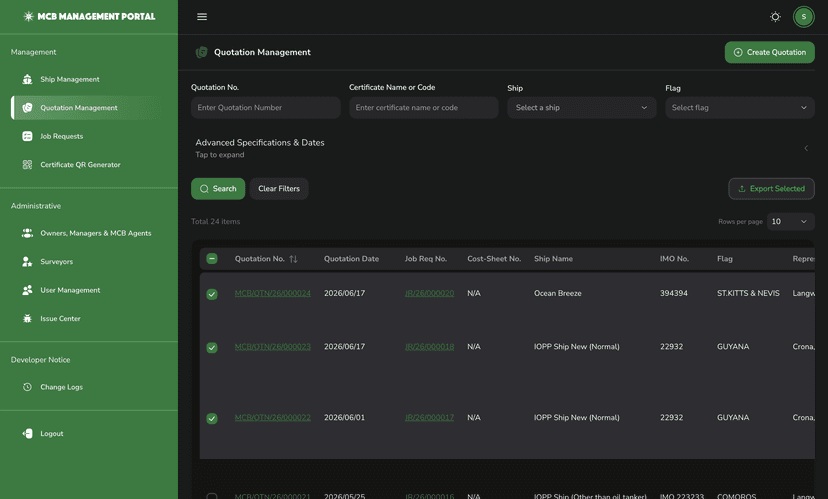
Task: Click the IMO number 394394 cell
Action: tap(673, 293)
